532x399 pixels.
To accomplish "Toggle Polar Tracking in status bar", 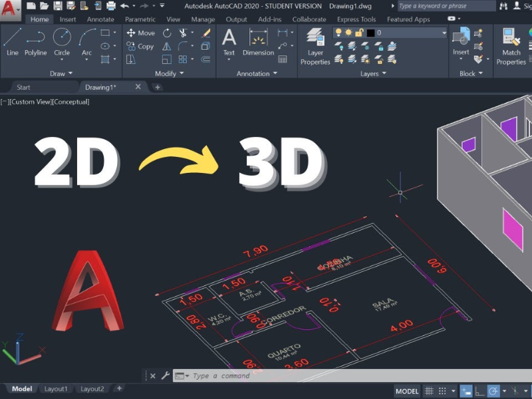I will pos(493,391).
